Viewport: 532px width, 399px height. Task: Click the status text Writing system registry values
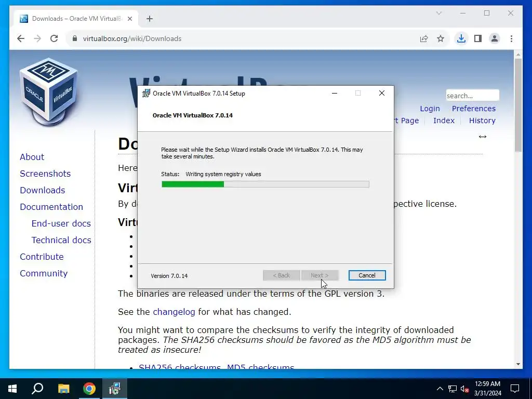(x=223, y=174)
